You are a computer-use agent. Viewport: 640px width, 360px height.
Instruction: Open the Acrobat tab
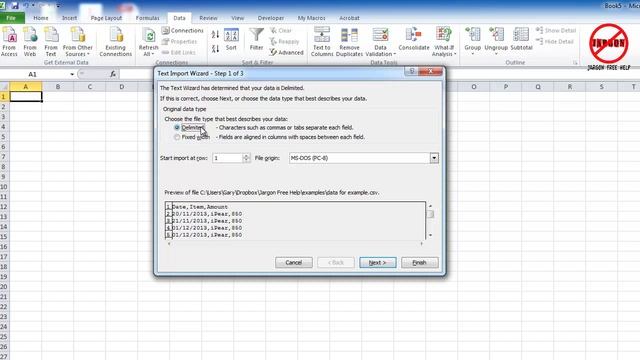point(349,18)
